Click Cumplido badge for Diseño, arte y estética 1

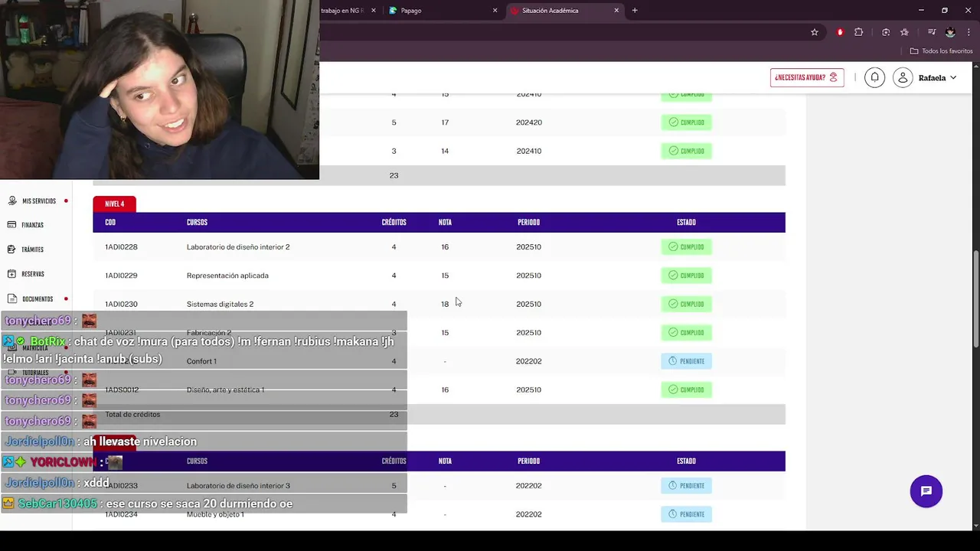(686, 390)
